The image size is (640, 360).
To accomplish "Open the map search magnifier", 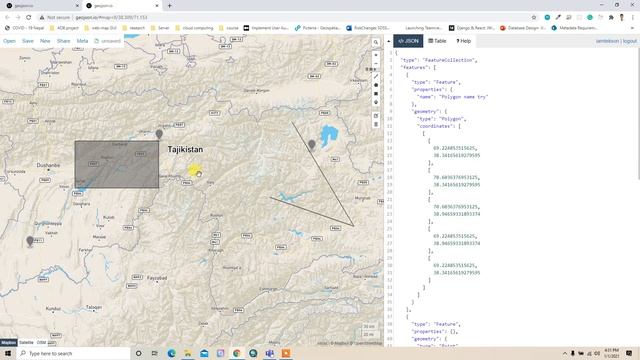I will click(376, 42).
